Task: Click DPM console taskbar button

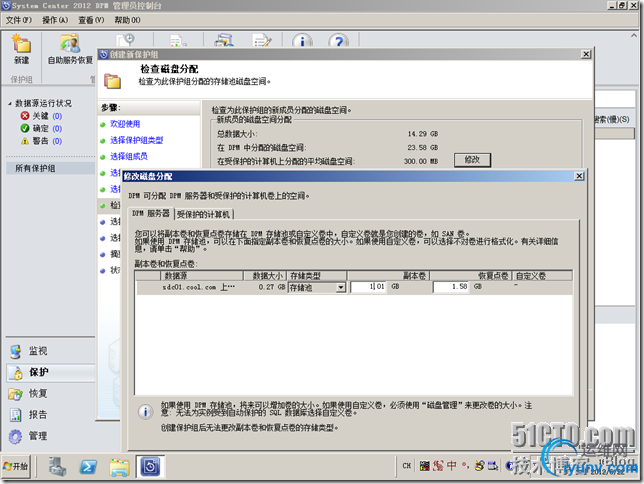Action: tap(150, 466)
